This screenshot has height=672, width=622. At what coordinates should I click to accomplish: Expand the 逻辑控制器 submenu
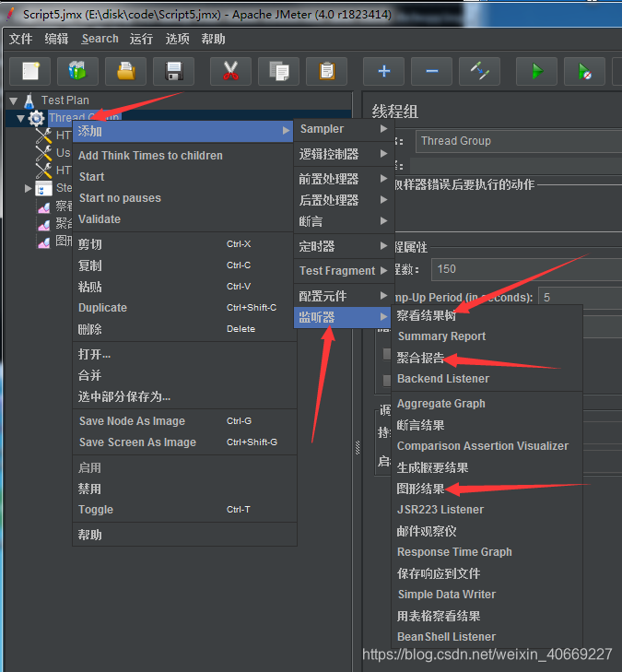[344, 154]
